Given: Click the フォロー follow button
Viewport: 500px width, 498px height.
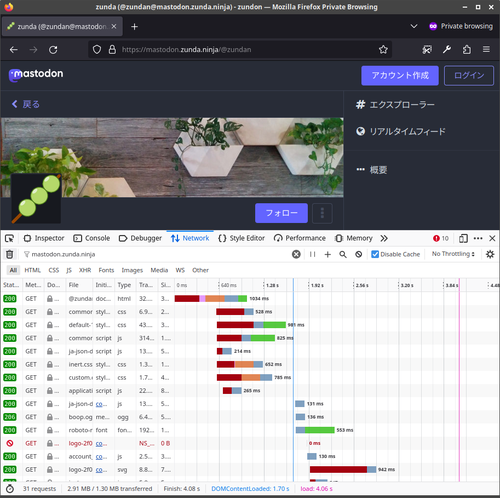Looking at the screenshot, I should (281, 213).
